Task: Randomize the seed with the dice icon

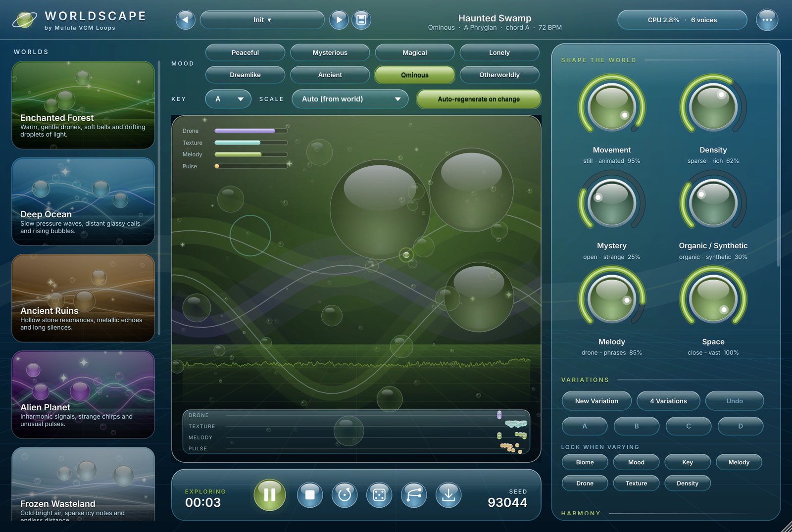Action: pos(379,494)
